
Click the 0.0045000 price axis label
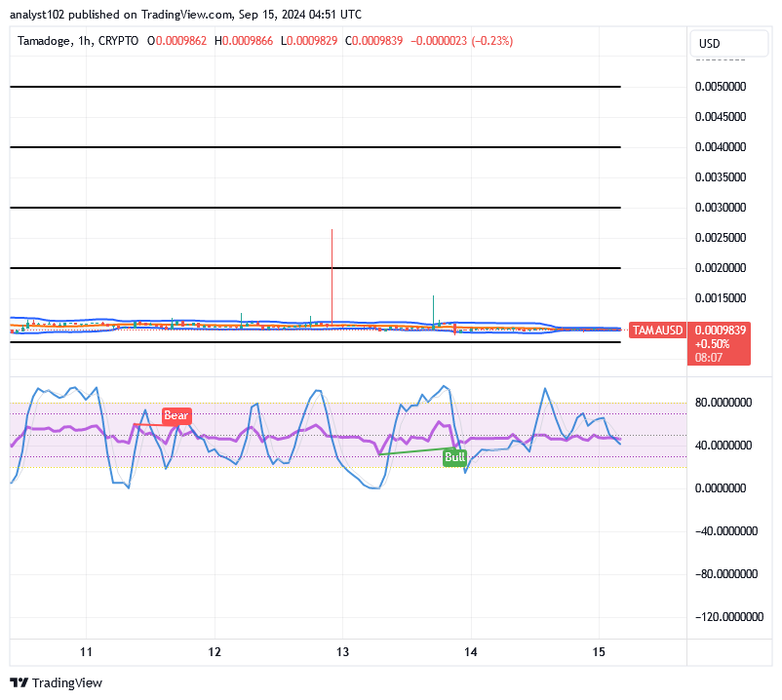tap(721, 117)
